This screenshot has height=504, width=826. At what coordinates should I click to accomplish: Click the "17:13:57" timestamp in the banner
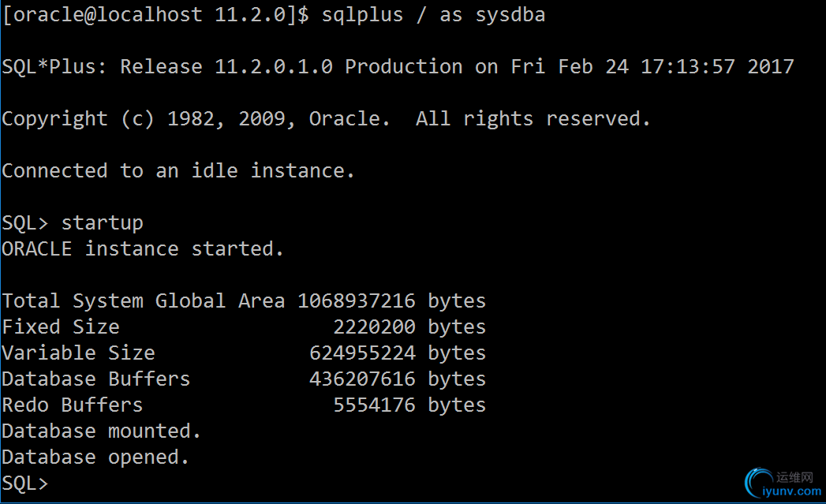687,67
